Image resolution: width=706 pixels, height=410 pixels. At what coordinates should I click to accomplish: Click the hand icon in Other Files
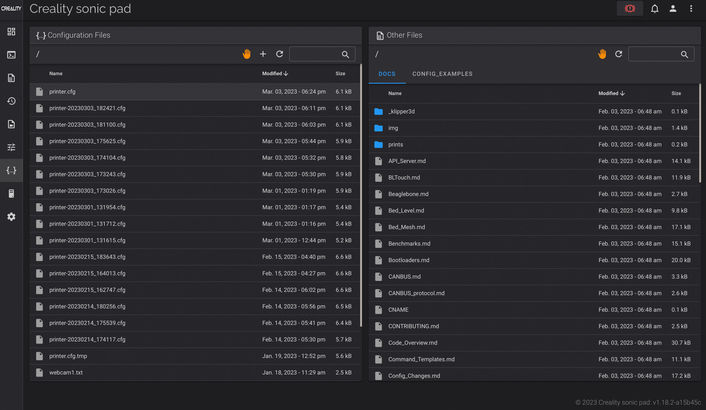(602, 54)
